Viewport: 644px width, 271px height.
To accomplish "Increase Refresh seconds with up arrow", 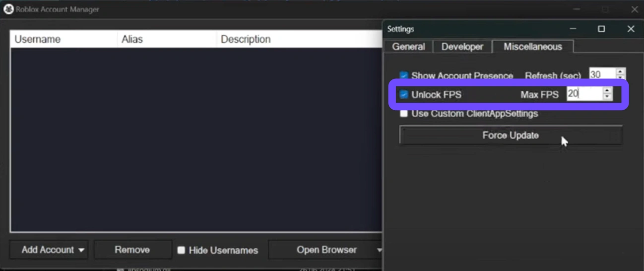I will pos(621,71).
